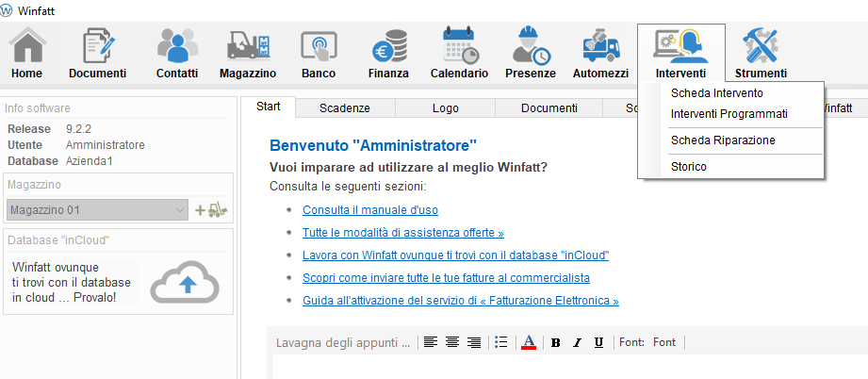Open the Contatti people icon

pos(177,45)
